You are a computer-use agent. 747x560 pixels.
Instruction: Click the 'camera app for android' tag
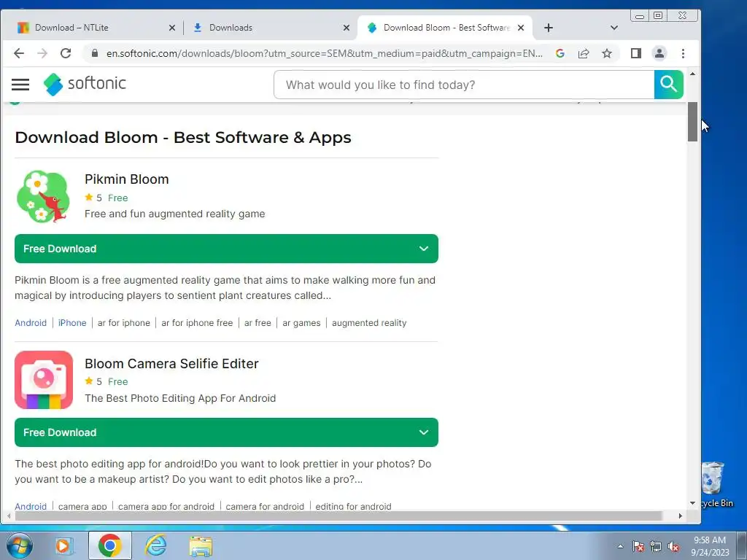(x=166, y=506)
